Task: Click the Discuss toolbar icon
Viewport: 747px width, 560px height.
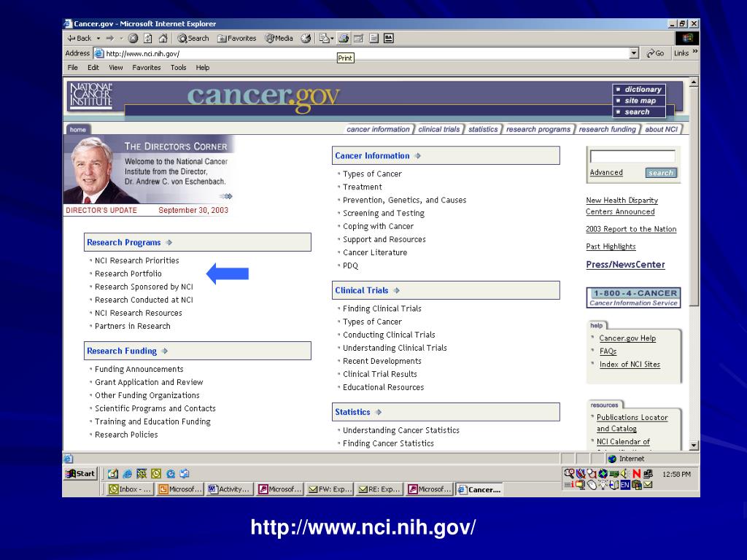Action: pyautogui.click(x=374, y=38)
